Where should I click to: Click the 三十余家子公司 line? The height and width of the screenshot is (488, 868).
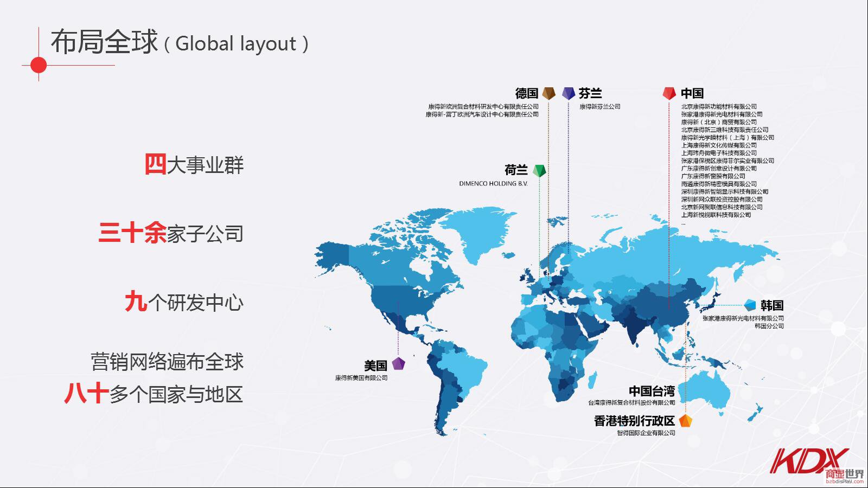(x=171, y=234)
